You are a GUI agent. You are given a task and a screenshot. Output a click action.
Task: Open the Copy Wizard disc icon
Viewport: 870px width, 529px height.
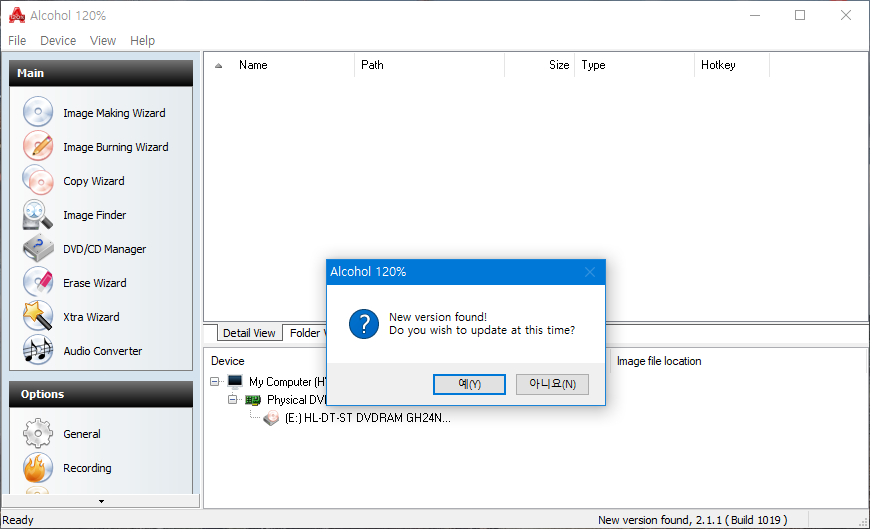pyautogui.click(x=38, y=180)
